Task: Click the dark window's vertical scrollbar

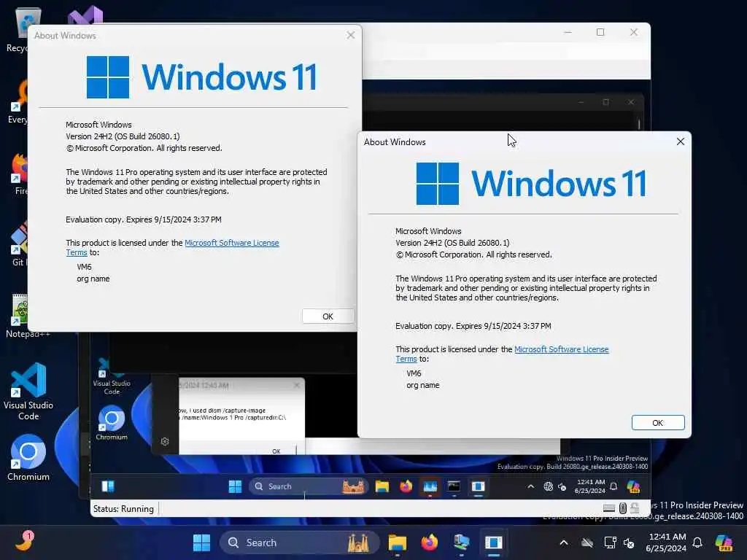Action: click(x=639, y=124)
